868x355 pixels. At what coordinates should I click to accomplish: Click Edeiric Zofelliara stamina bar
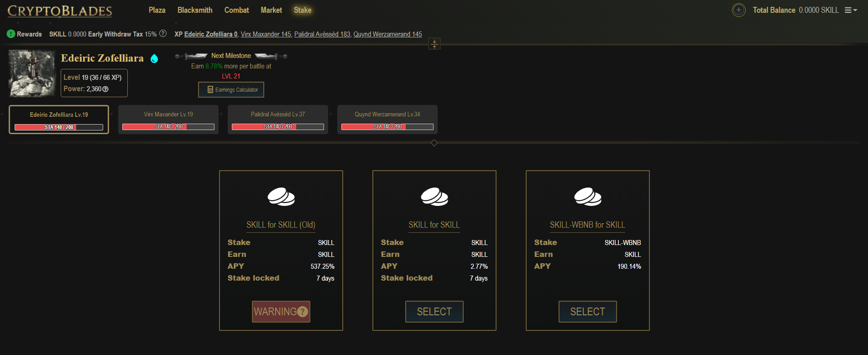[x=59, y=127]
